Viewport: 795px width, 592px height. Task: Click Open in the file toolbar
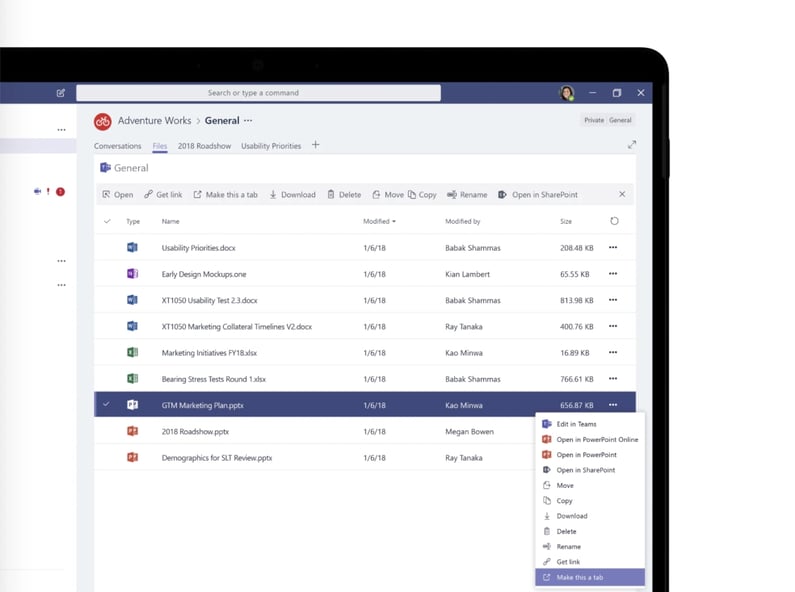pyautogui.click(x=118, y=195)
